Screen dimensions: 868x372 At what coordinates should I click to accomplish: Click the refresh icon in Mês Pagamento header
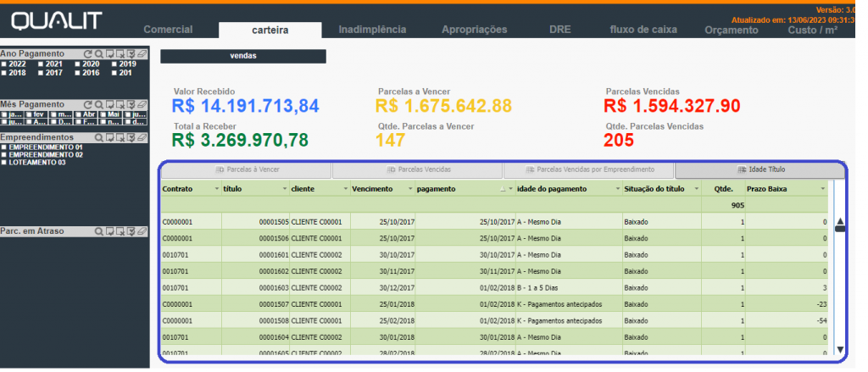point(87,104)
